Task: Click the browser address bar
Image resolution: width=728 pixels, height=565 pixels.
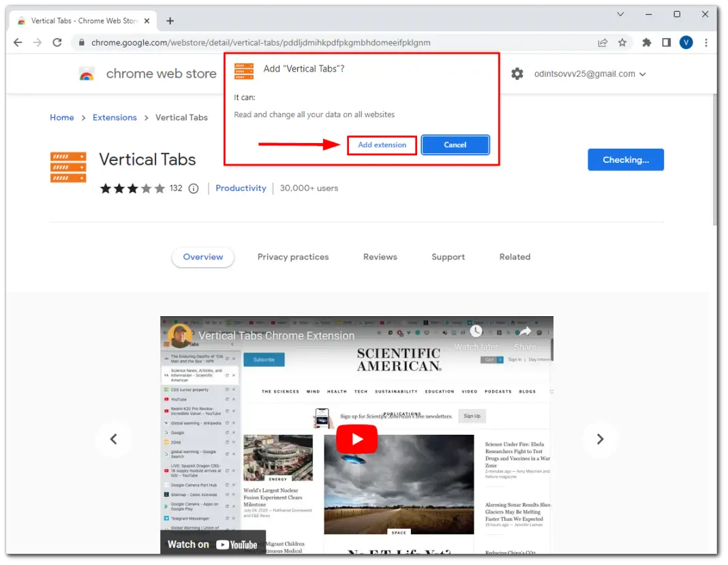Action: pyautogui.click(x=273, y=42)
